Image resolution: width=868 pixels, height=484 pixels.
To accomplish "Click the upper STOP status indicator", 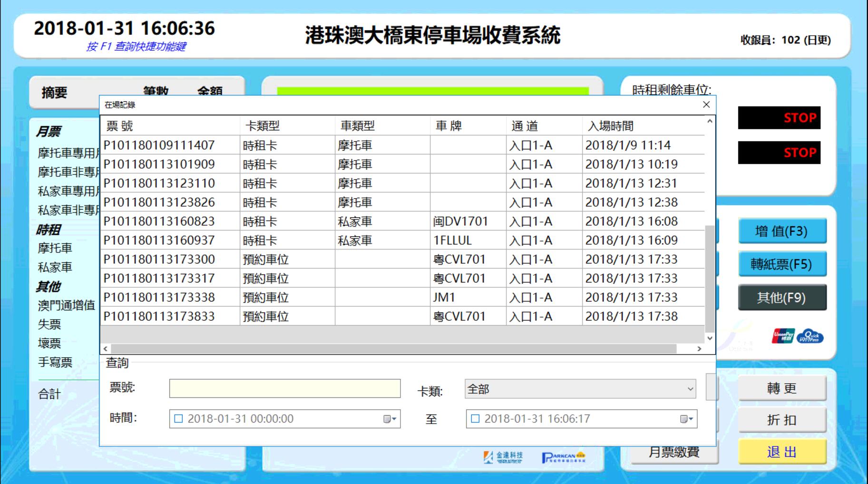I will pyautogui.click(x=779, y=118).
